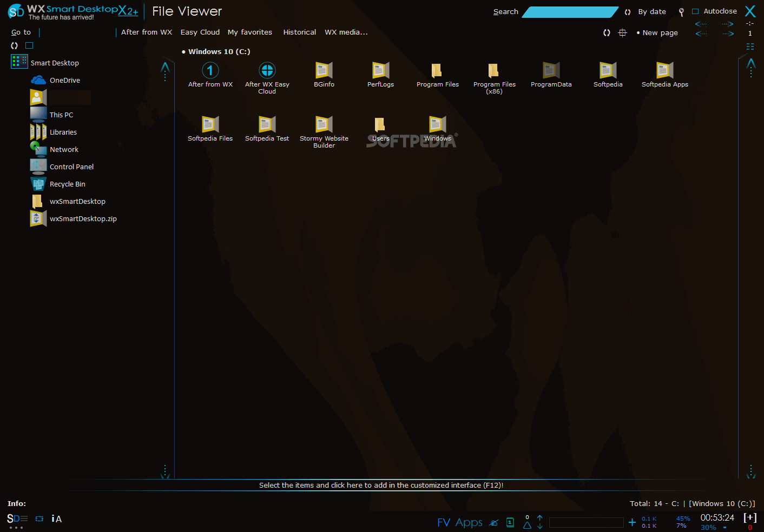This screenshot has height=532, width=764.
Task: Click the refresh icon below Go to
Action: coord(15,46)
